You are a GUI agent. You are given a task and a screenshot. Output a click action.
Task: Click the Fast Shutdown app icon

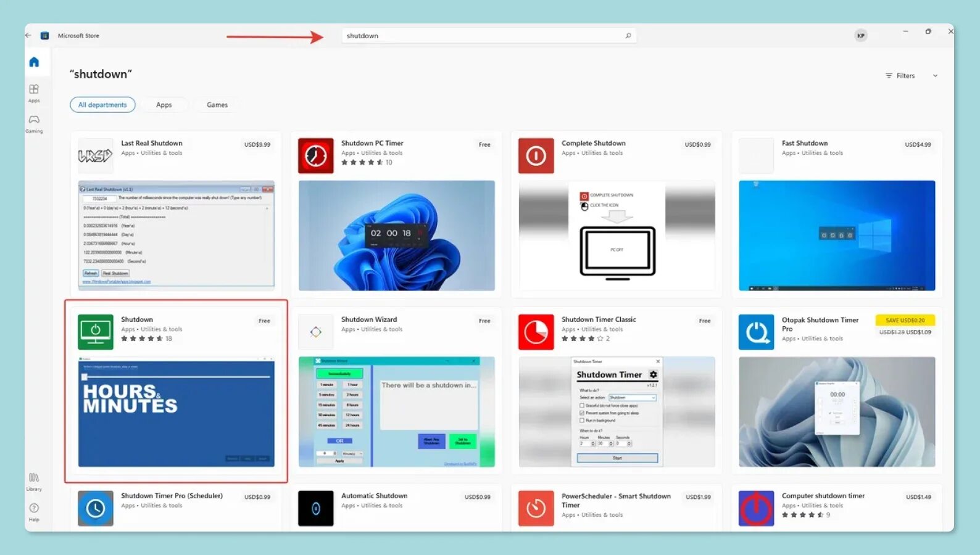tap(757, 156)
